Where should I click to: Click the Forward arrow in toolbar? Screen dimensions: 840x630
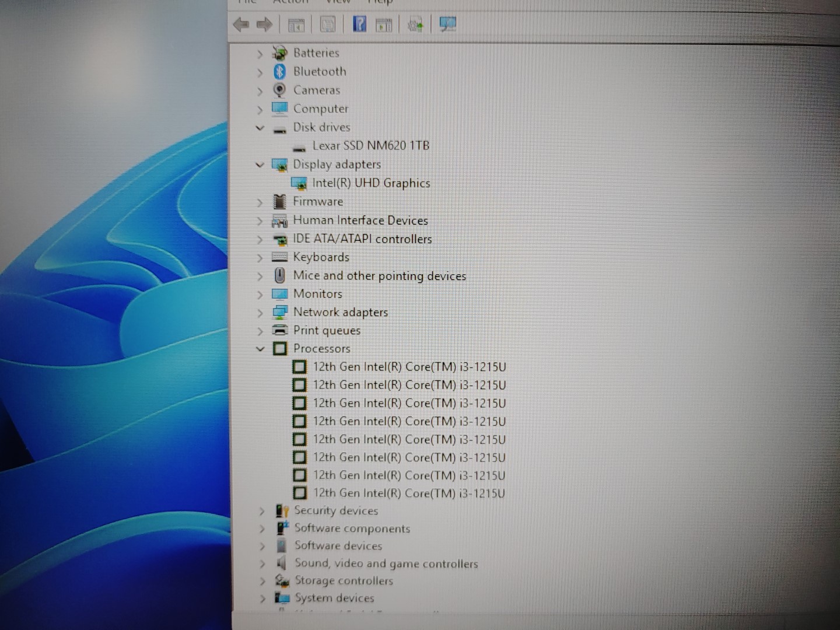[264, 24]
